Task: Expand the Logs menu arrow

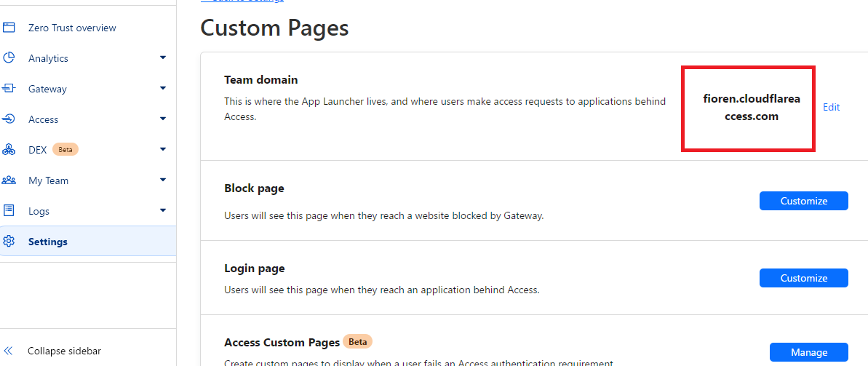Action: coord(163,210)
